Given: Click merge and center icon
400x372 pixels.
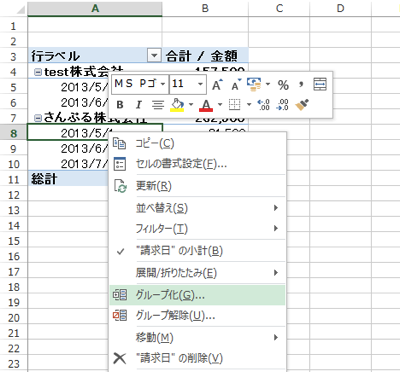Looking at the screenshot, I should [x=320, y=85].
